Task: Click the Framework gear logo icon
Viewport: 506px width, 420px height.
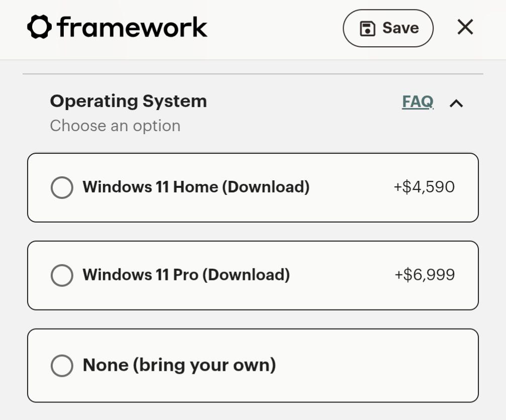Action: (39, 27)
